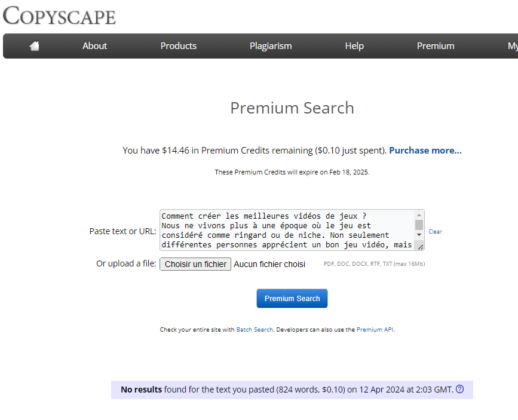Click the textarea scroll up arrow
The height and width of the screenshot is (420, 518).
coord(419,215)
